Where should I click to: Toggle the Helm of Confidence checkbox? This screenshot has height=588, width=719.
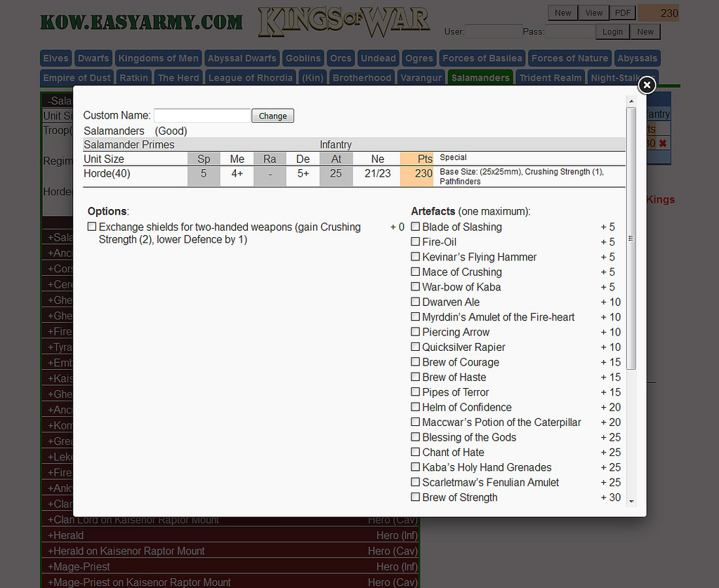pos(416,408)
